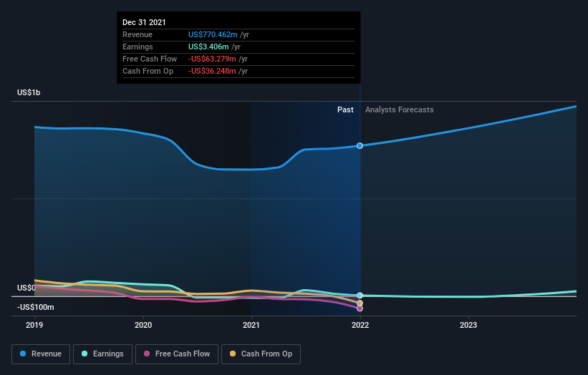Toggle the Free Cash Flow legend button
Image resolution: width=588 pixels, height=375 pixels.
tap(177, 354)
